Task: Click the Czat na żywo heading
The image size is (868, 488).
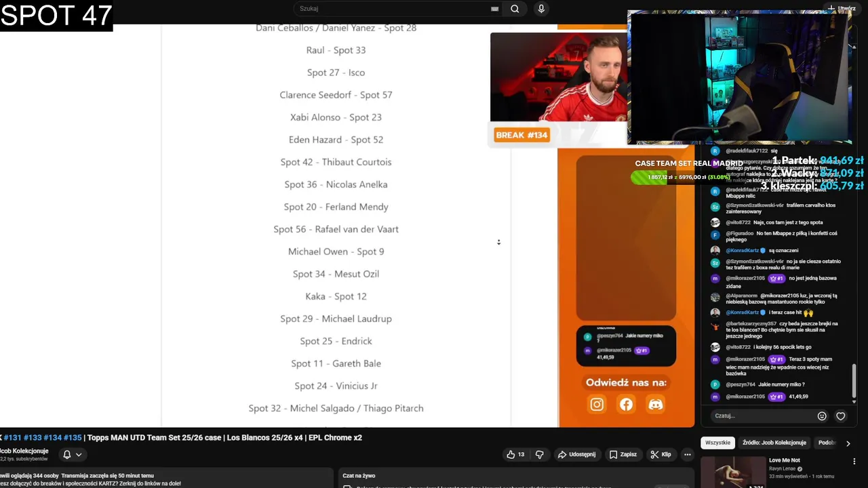Action: (x=359, y=476)
